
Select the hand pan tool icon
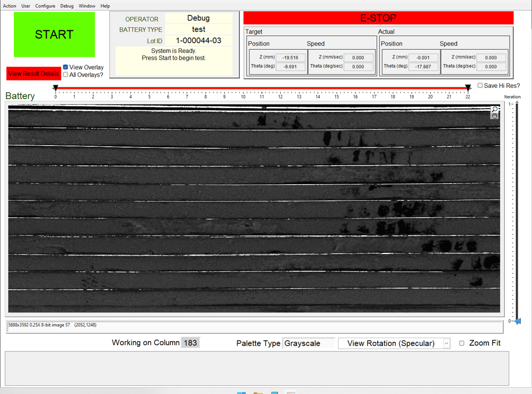pyautogui.click(x=495, y=116)
